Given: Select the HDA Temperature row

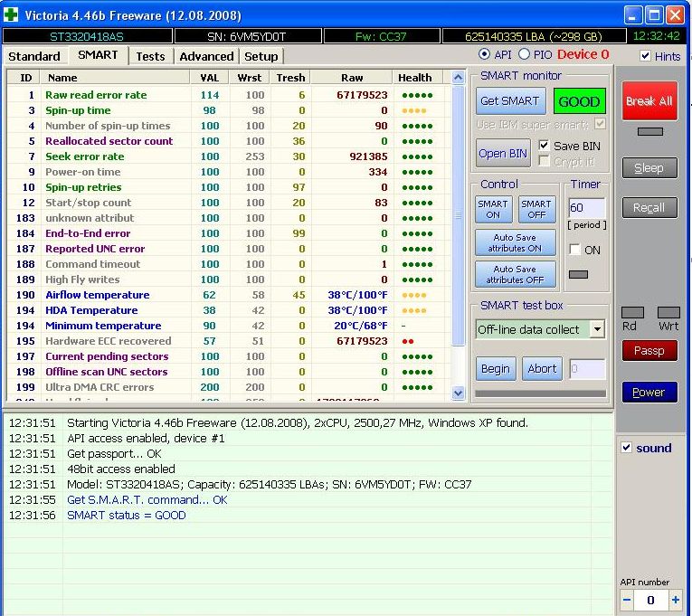Looking at the screenshot, I should (229, 310).
